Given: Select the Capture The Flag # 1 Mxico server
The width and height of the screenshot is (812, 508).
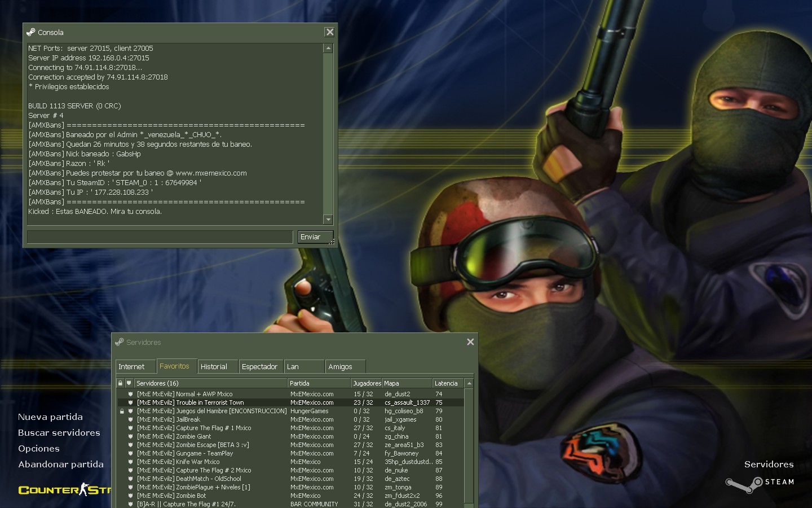Looking at the screenshot, I should (x=290, y=428).
